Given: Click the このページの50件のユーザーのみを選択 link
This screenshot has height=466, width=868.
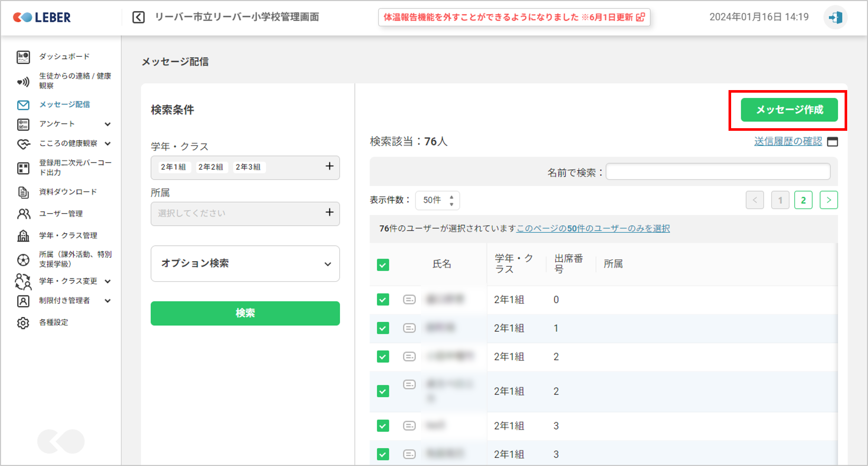Looking at the screenshot, I should (x=593, y=228).
